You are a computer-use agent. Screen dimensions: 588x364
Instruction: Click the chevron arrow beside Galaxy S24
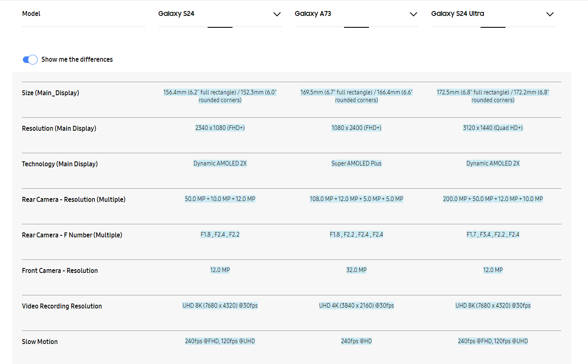click(x=277, y=14)
